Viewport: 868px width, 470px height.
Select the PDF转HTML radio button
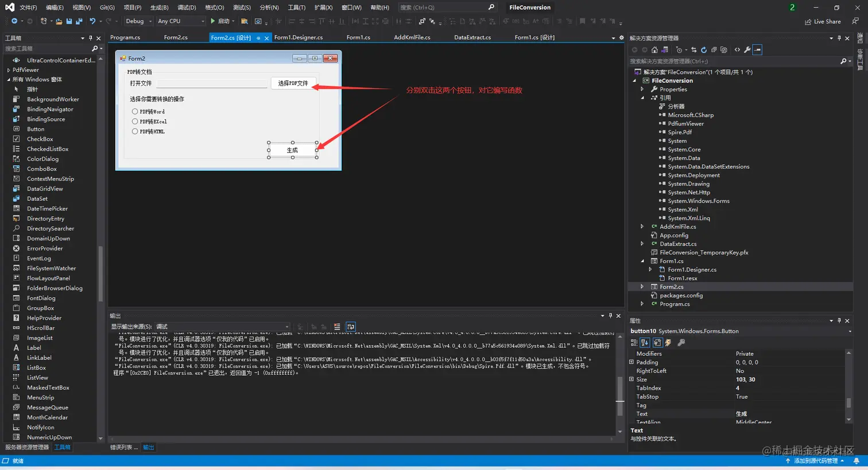(x=135, y=131)
